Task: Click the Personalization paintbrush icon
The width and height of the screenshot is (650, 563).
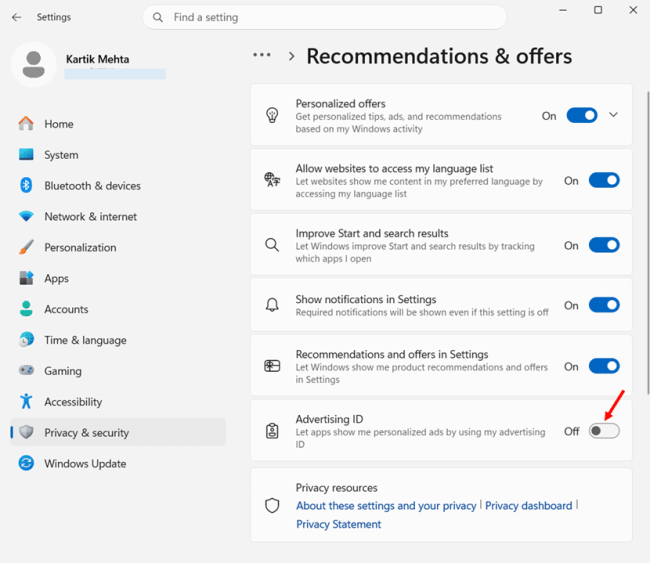Action: (x=26, y=247)
